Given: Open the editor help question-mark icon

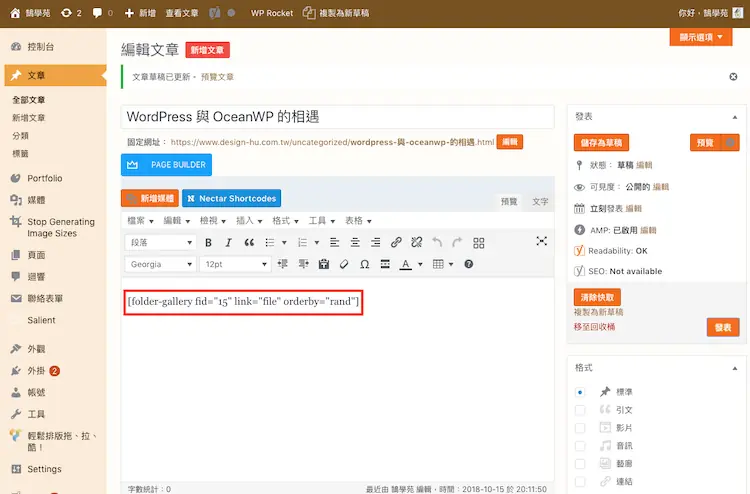Looking at the screenshot, I should pos(469,264).
